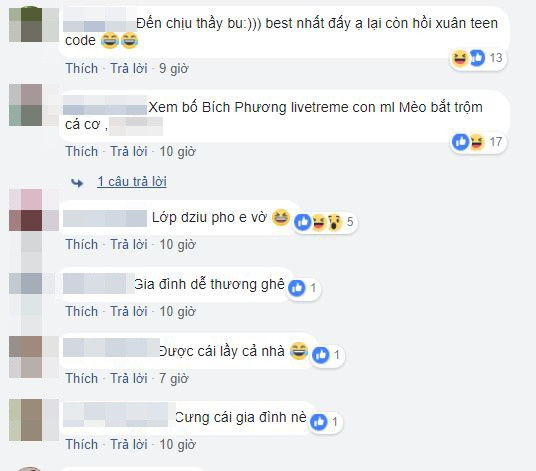The height and width of the screenshot is (471, 536).
Task: Open blurred commenter name on 'Bích Phương' comment
Action: pyautogui.click(x=105, y=105)
